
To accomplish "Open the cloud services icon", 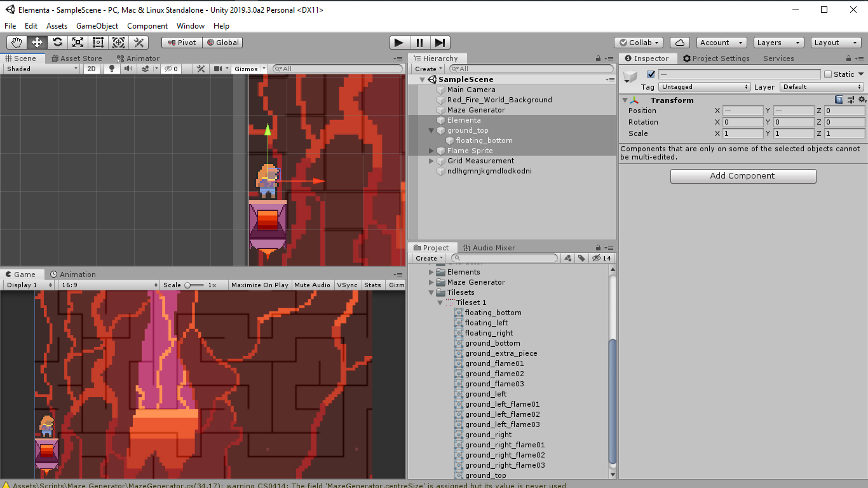I will tap(680, 43).
